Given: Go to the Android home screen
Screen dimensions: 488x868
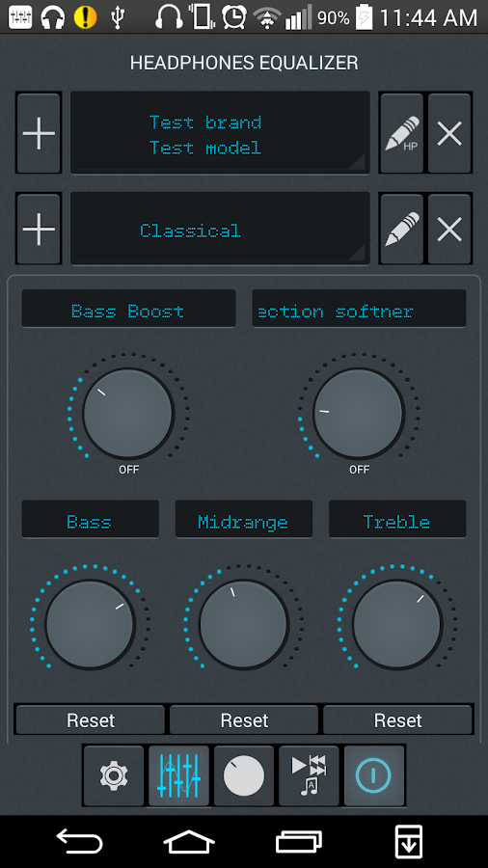Looking at the screenshot, I should (189, 841).
